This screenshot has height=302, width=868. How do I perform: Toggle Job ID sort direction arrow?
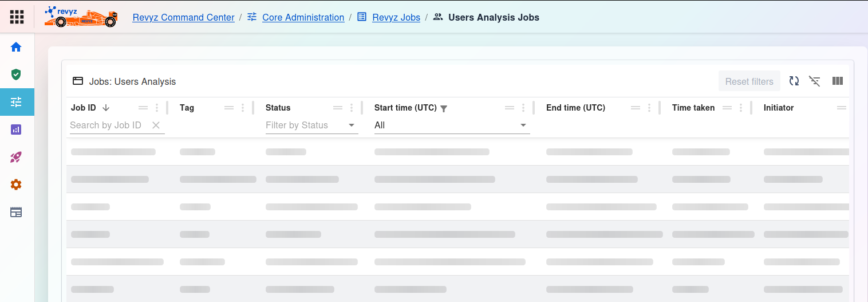tap(106, 108)
